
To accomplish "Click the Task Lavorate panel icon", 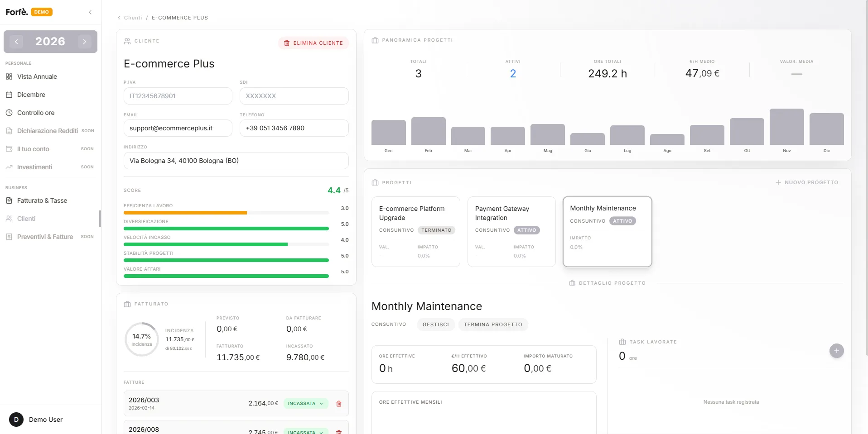I will coord(622,342).
